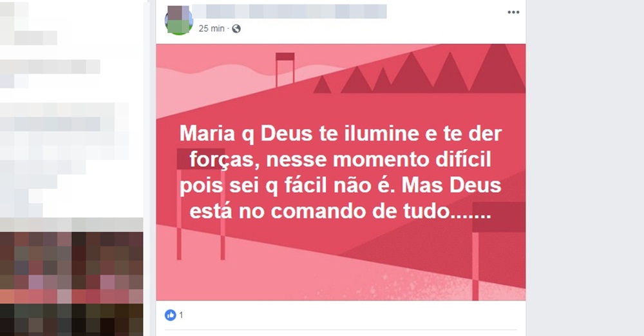Click the 'nesse momento difícil' text line
This screenshot has width=644, height=336.
(379, 159)
